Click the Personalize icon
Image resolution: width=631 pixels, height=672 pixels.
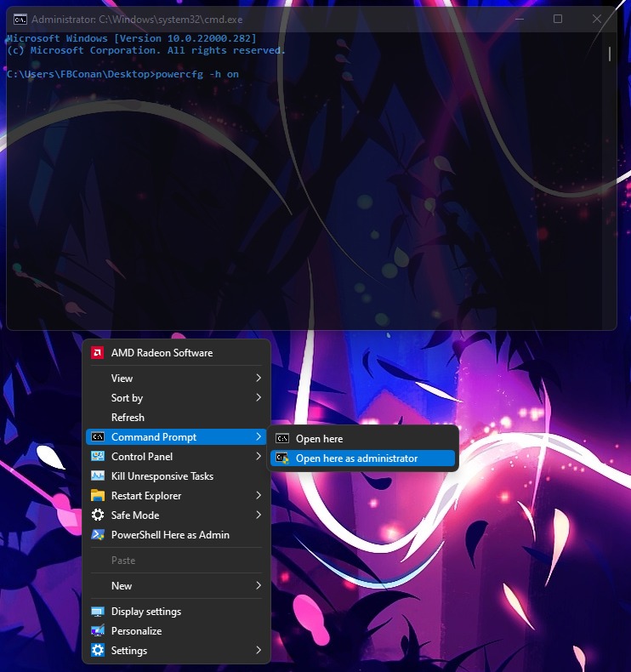click(98, 631)
